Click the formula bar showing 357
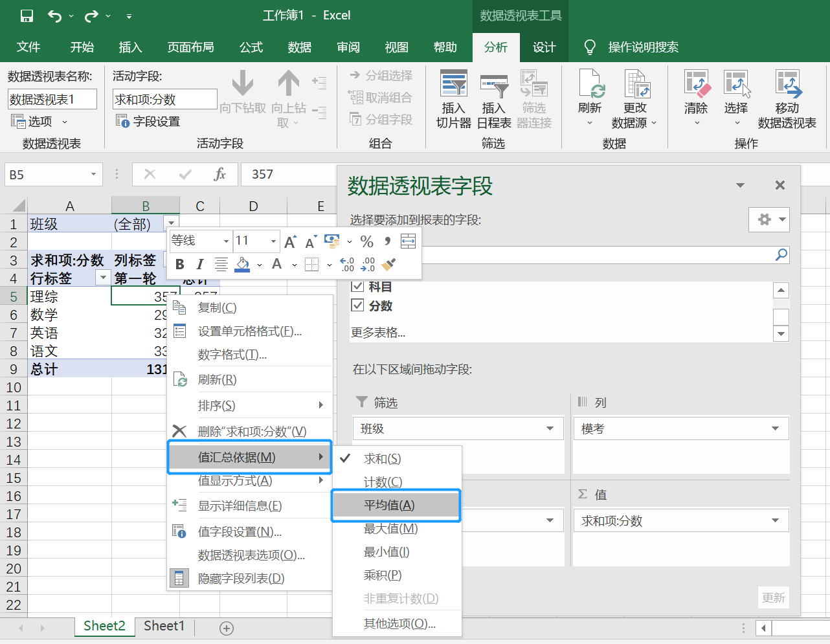The image size is (830, 644). point(289,174)
